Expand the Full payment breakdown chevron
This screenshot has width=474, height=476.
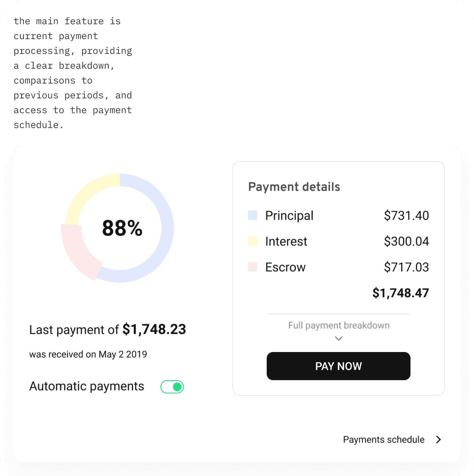coord(339,338)
